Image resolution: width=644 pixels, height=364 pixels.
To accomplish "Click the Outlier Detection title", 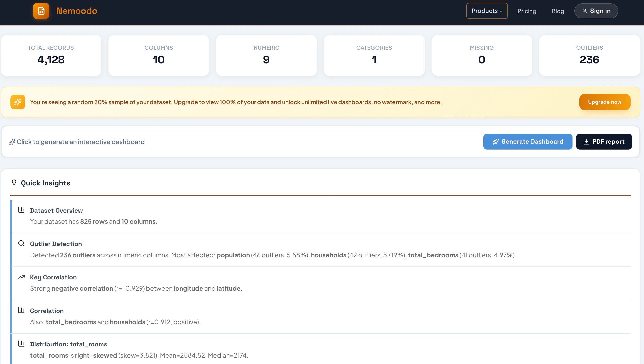I will 56,244.
